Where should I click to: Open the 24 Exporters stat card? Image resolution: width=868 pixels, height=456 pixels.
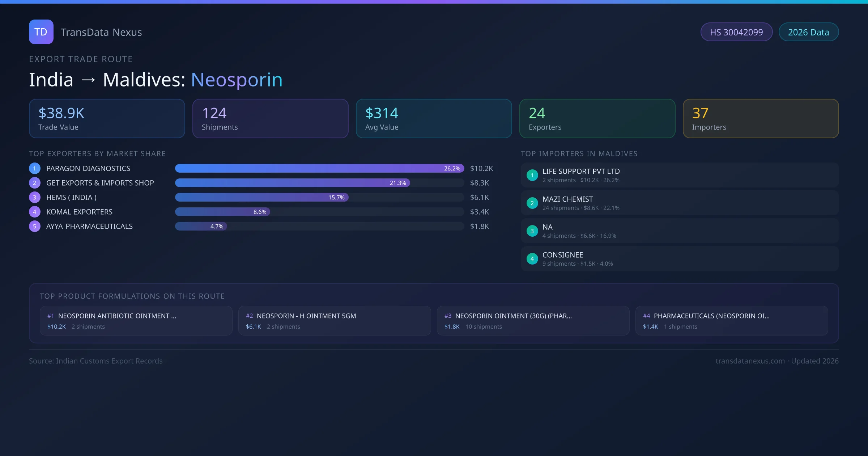[597, 118]
